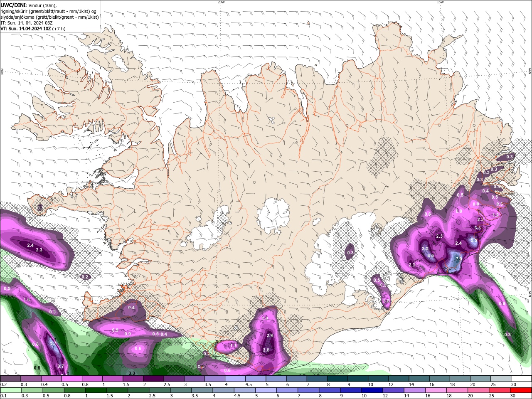Click the '3.0' value near the south coast
This screenshot has height=399, width=532.
(266, 350)
